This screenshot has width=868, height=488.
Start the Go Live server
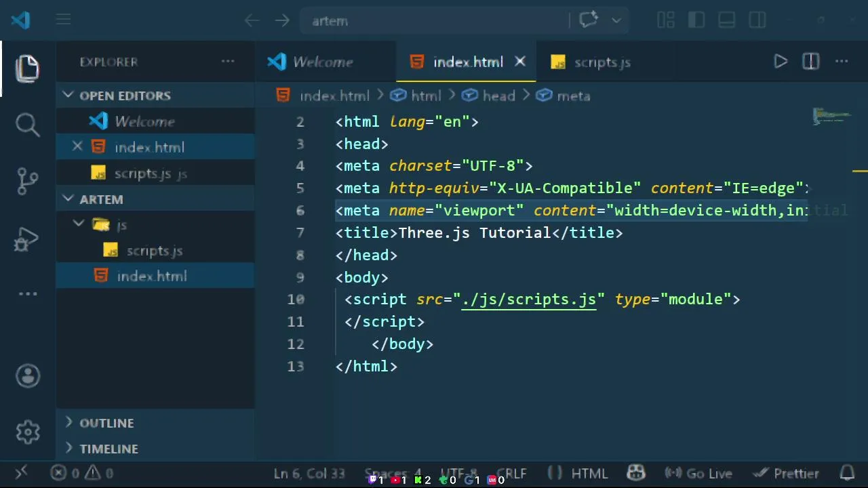tap(698, 473)
